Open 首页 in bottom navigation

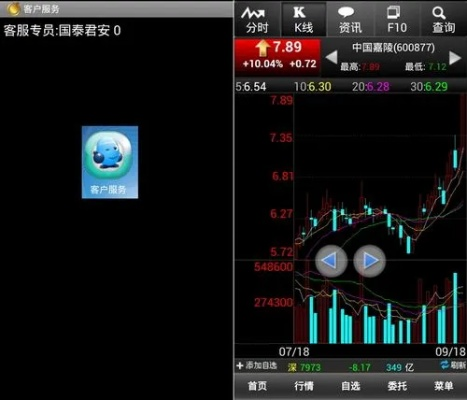pos(257,386)
